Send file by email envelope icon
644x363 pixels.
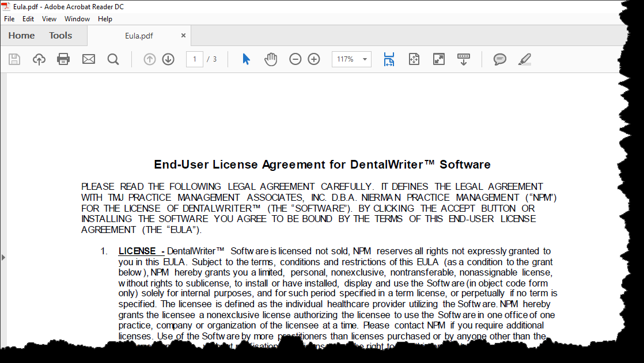click(88, 59)
